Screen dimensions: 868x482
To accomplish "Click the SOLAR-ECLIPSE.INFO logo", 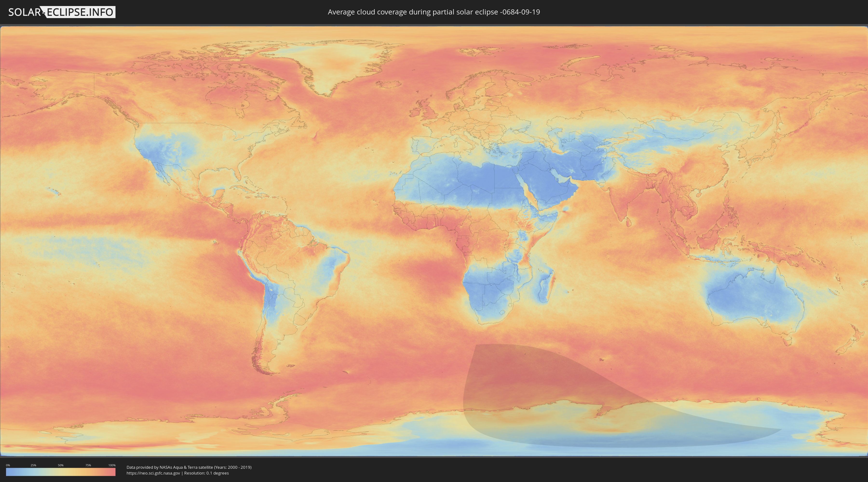I will (62, 12).
